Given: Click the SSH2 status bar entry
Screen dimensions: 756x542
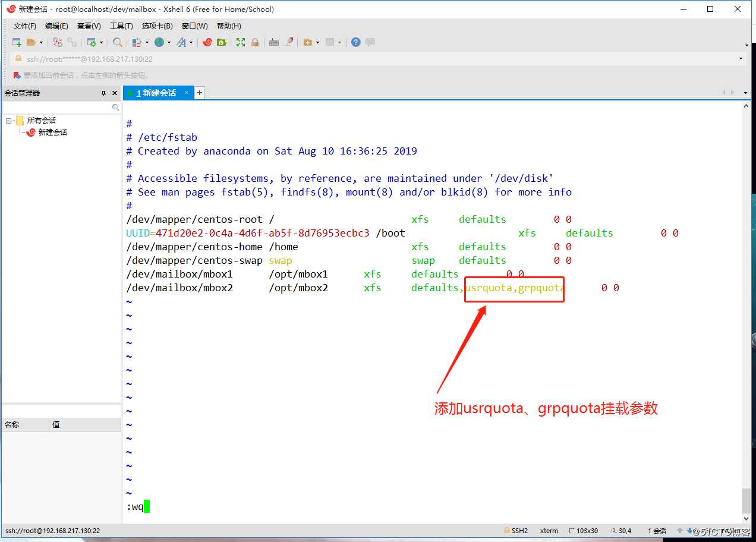Looking at the screenshot, I should tap(516, 531).
